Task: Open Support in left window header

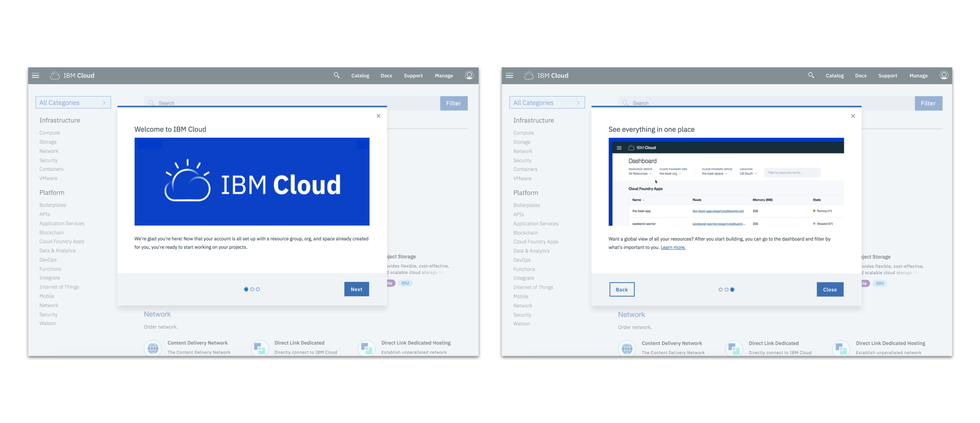Action: click(413, 76)
